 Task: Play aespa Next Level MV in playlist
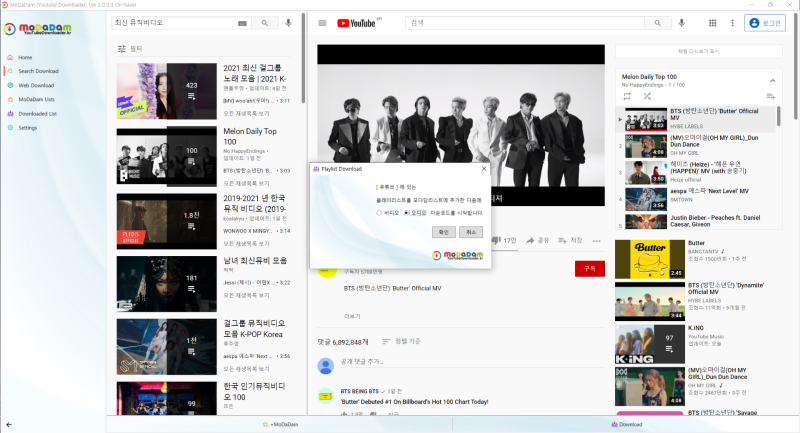click(x=695, y=199)
